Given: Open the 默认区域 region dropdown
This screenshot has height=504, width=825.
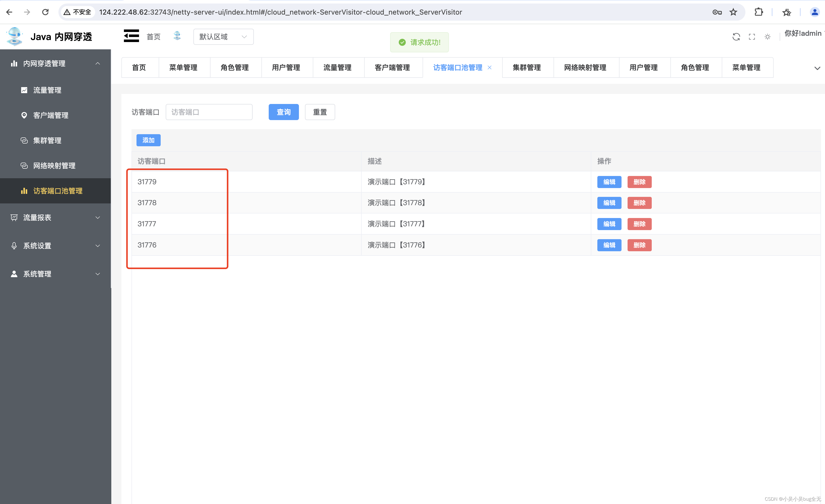Looking at the screenshot, I should tap(223, 37).
